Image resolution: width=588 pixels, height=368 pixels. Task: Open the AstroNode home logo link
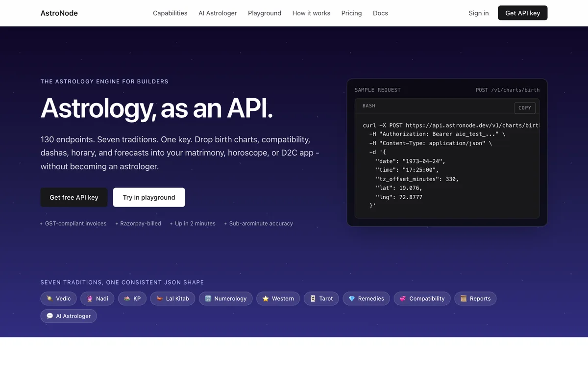[x=59, y=13]
